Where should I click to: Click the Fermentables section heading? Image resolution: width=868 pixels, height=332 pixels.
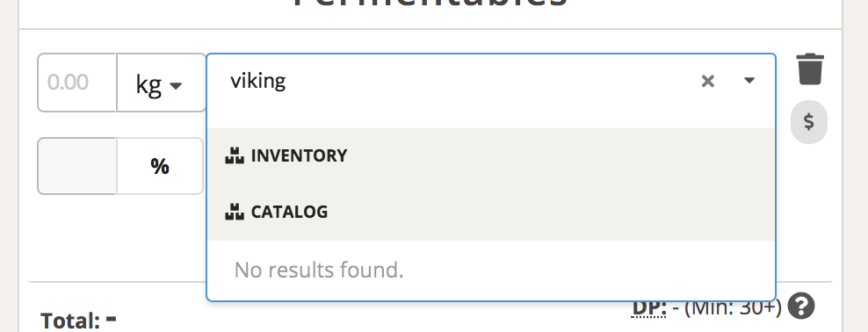(x=430, y=3)
